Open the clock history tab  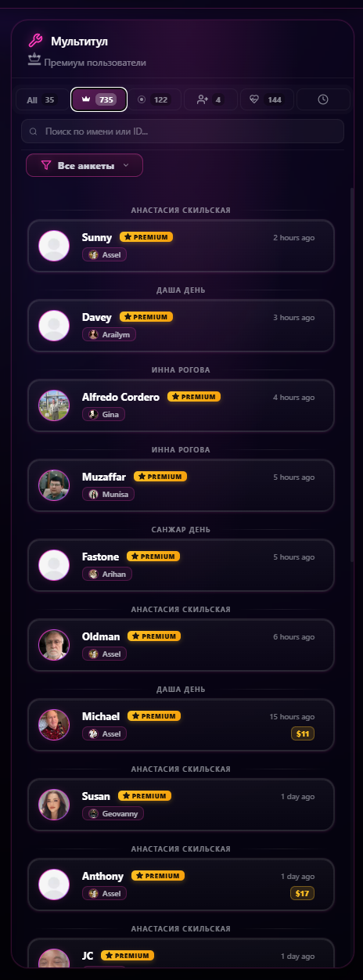(x=323, y=99)
